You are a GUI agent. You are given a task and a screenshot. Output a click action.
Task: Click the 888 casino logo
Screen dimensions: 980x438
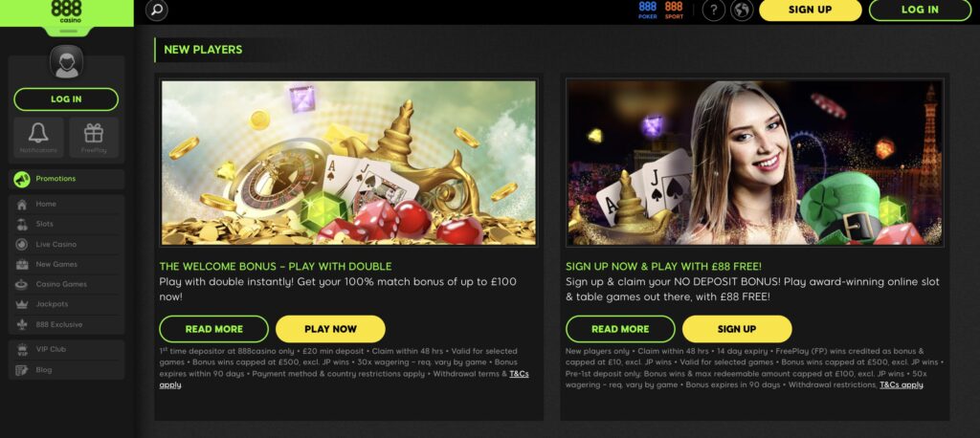tap(66, 11)
